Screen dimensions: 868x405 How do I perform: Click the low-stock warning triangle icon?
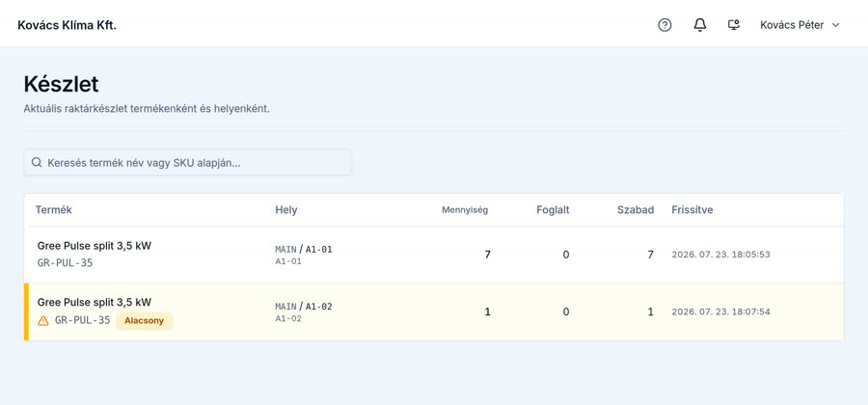(x=43, y=320)
